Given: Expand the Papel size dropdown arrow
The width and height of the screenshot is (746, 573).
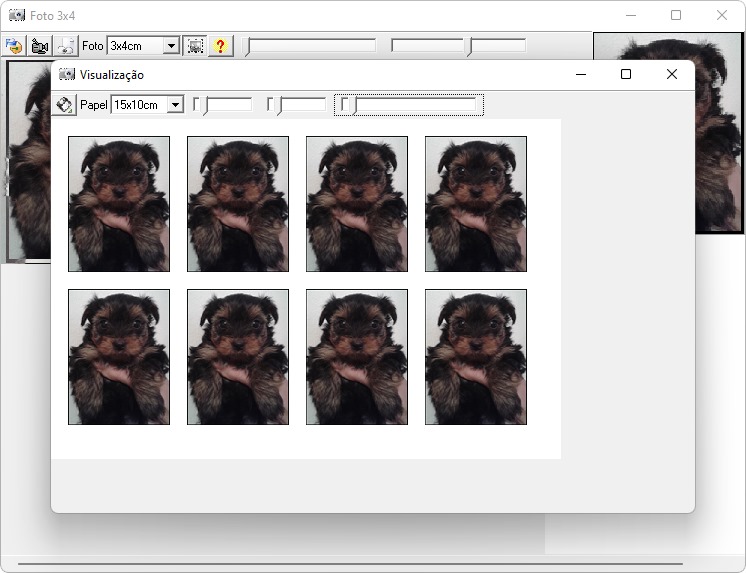Looking at the screenshot, I should (176, 105).
